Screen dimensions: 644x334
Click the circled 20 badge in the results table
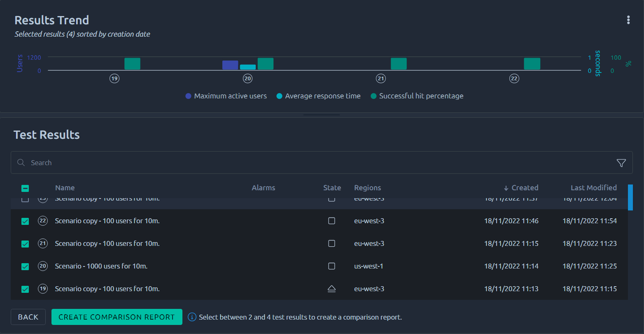[x=43, y=266]
